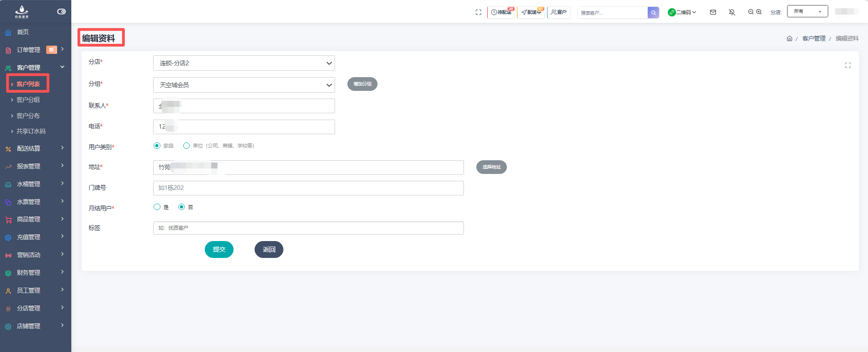Viewport: 868px width, 352px height.
Task: Click the 提交 submit button
Action: 219,249
